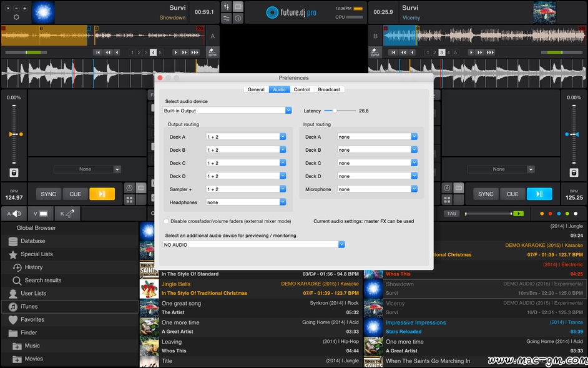588x368 pixels.
Task: Toggle Audio mode speaker button
Action: point(14,214)
